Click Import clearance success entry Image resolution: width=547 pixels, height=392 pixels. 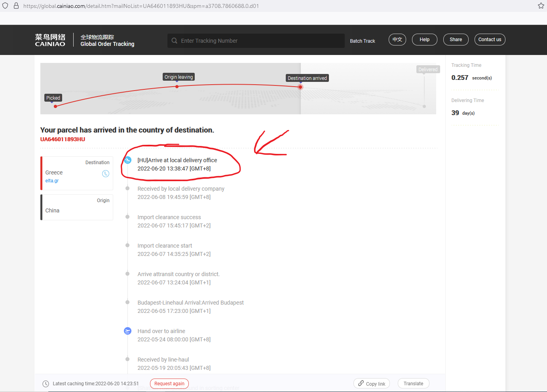point(174,221)
